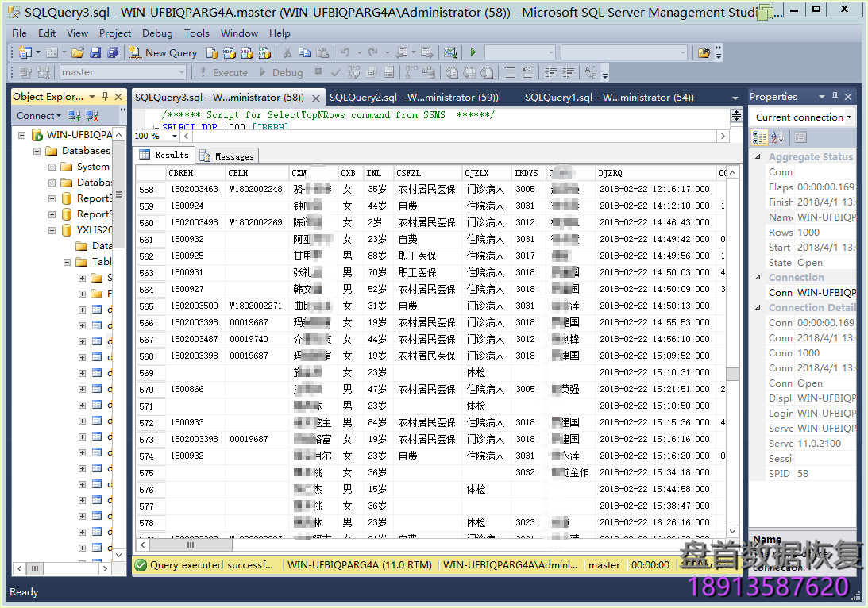The width and height of the screenshot is (868, 608).
Task: Open the Tools menu
Action: (197, 33)
